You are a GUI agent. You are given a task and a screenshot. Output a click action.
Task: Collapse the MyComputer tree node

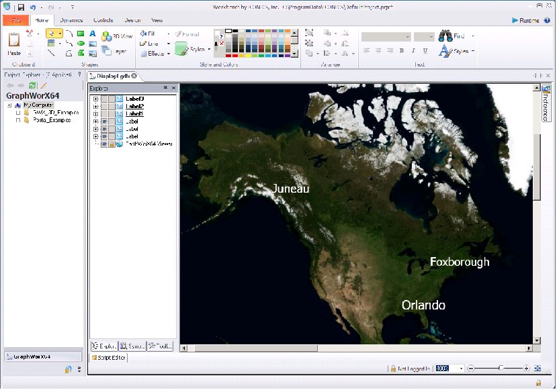pyautogui.click(x=9, y=105)
